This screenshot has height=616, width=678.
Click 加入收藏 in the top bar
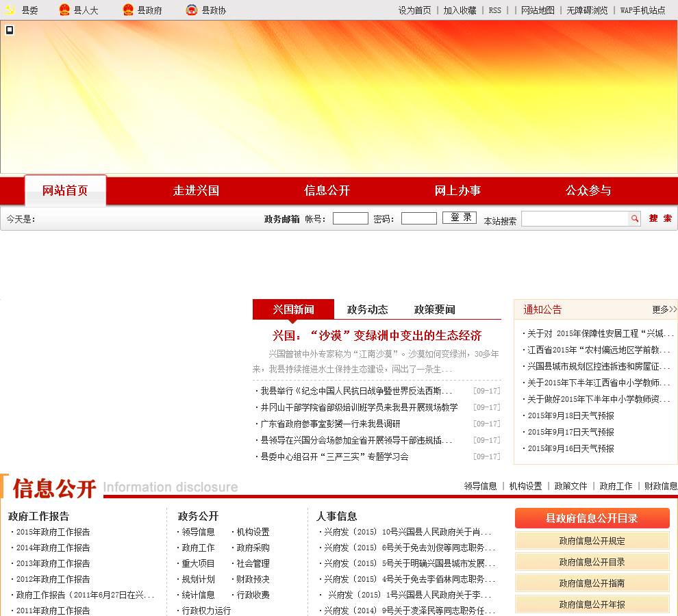[x=460, y=10]
